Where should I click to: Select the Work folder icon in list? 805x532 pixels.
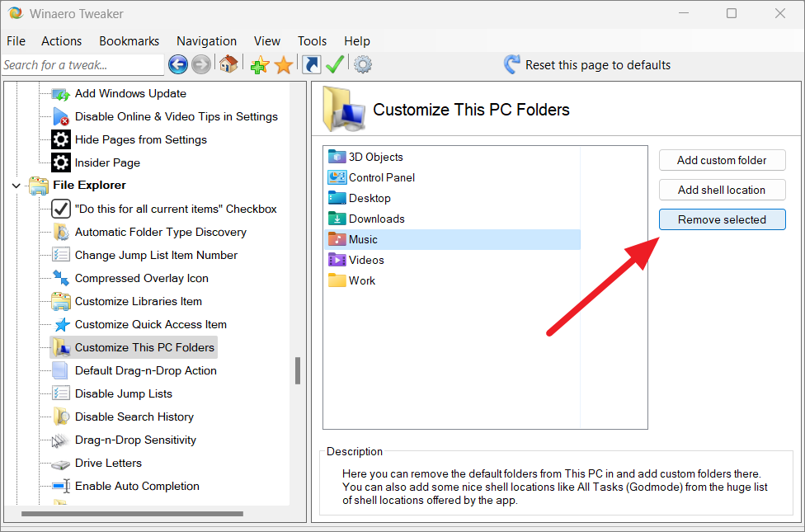point(337,280)
